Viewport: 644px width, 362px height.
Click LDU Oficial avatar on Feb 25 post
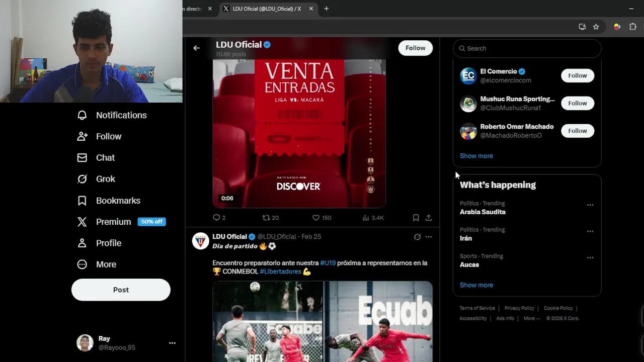(x=200, y=241)
